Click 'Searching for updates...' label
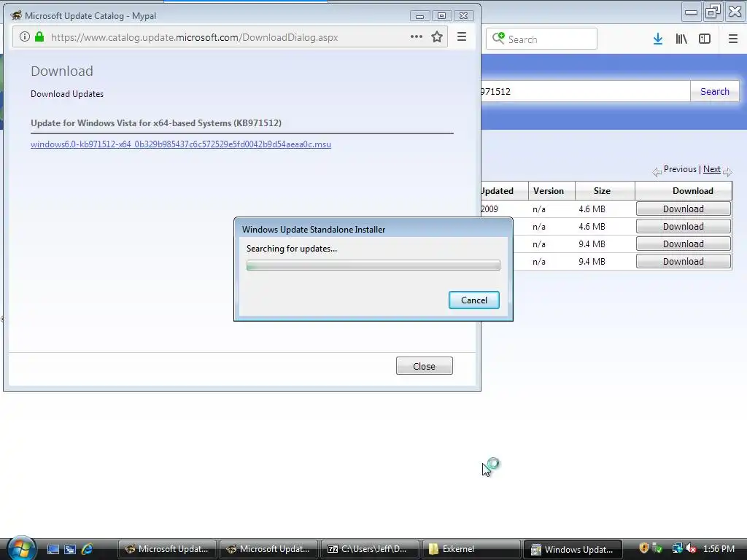 (x=292, y=249)
